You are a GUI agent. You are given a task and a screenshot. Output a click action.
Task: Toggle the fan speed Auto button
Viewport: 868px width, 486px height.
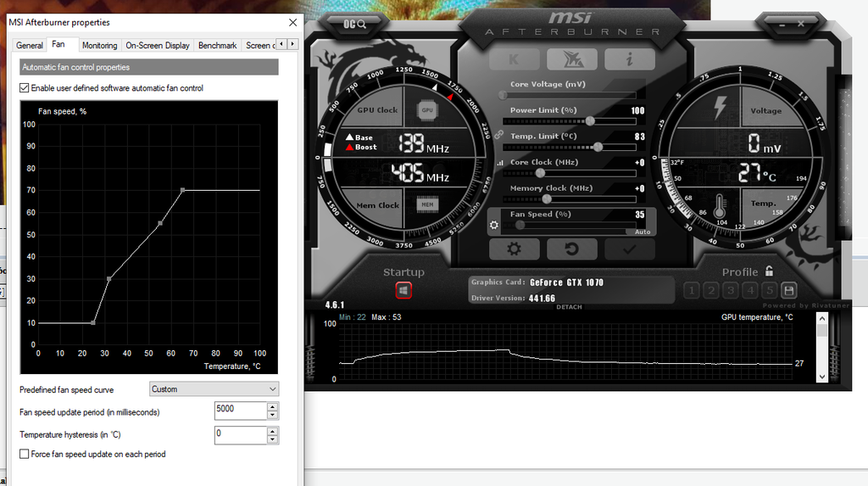click(642, 232)
